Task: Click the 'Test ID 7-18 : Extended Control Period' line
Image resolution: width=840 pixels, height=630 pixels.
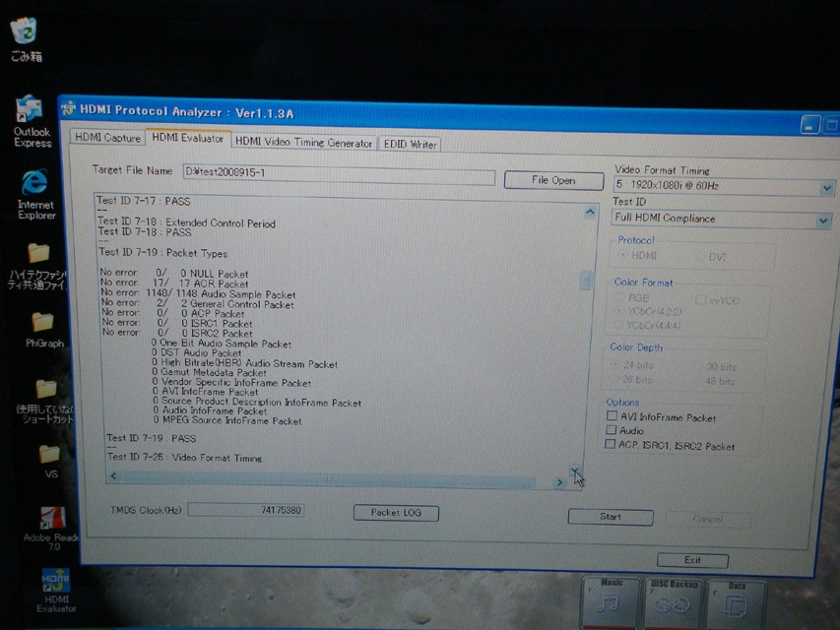Action: point(186,222)
